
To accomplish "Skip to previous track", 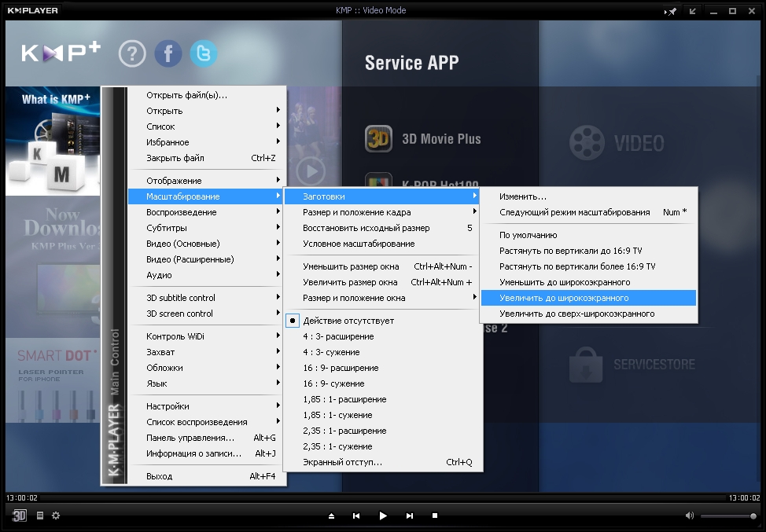I will pos(356,516).
